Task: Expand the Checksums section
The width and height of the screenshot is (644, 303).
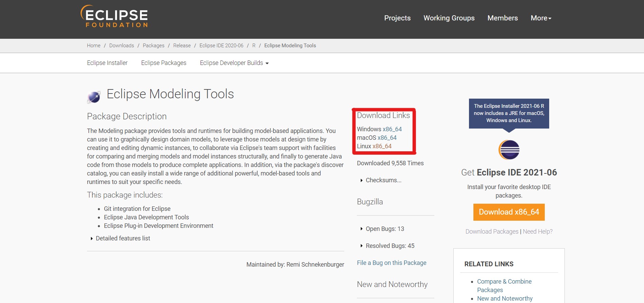Action: (x=381, y=180)
